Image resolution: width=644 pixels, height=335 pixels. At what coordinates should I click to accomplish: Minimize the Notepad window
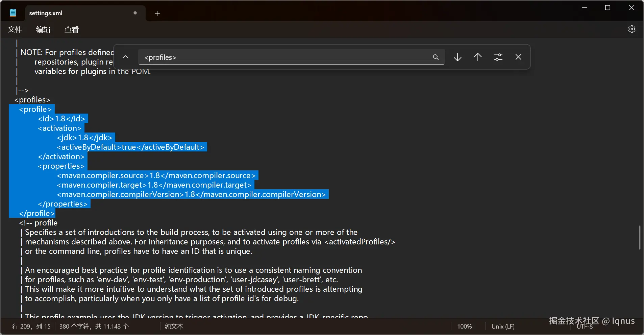[x=584, y=8]
